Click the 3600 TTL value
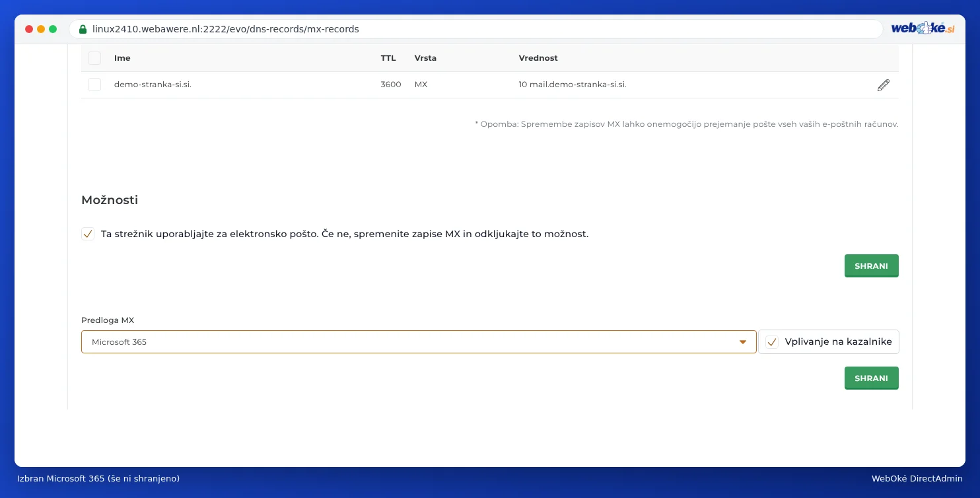The image size is (980, 498). click(391, 85)
